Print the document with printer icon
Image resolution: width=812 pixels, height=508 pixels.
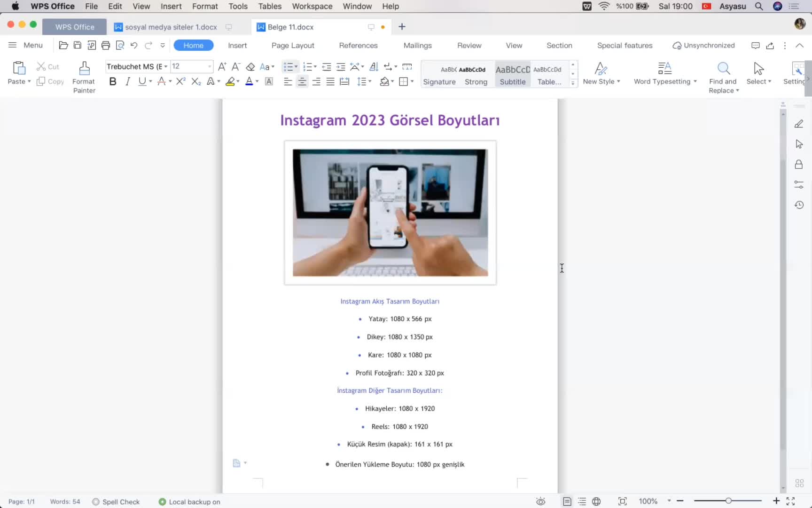[106, 45]
